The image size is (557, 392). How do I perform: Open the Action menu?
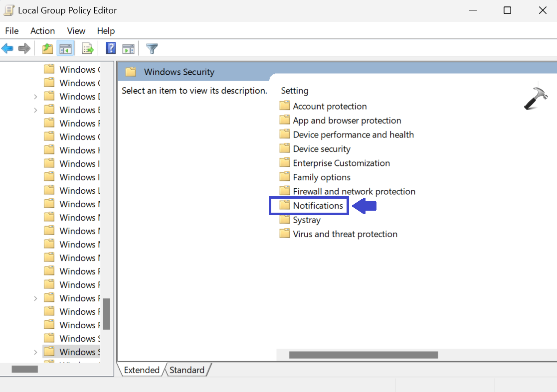pyautogui.click(x=42, y=31)
